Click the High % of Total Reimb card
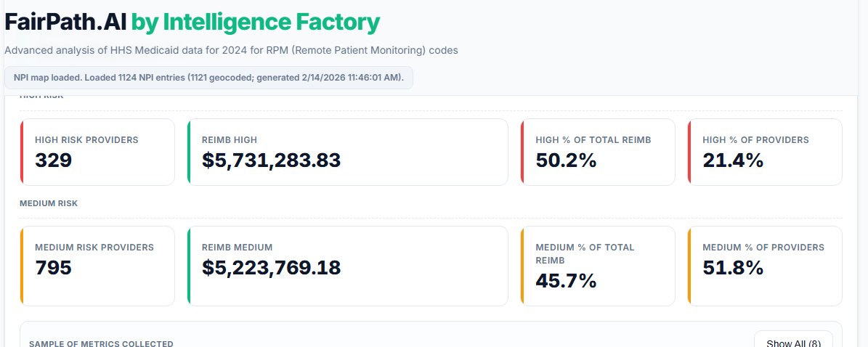 [598, 152]
